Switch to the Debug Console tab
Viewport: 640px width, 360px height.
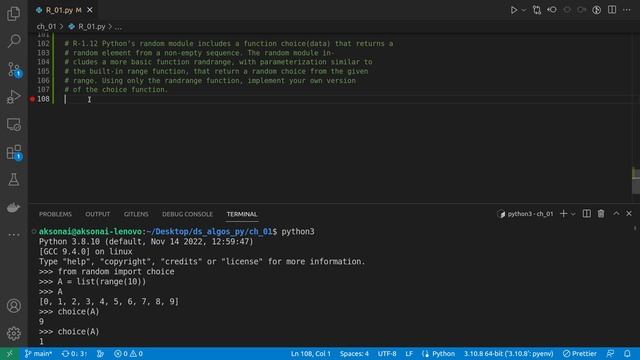[187, 214]
